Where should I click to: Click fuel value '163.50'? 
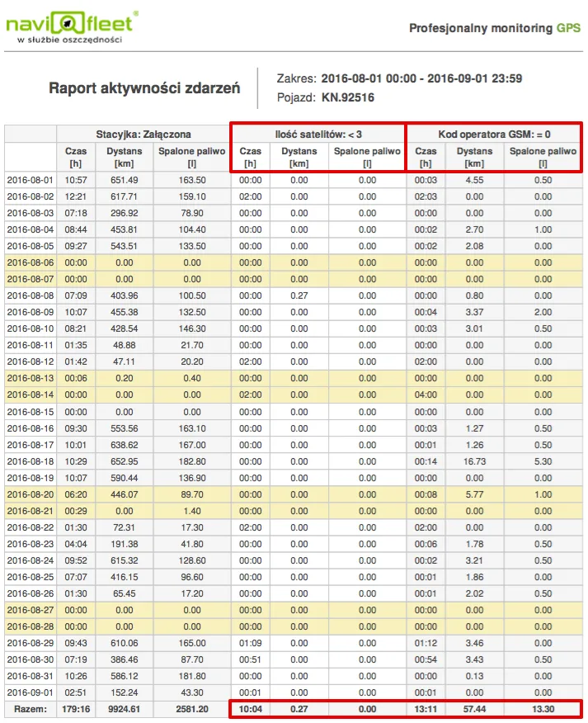tap(192, 180)
